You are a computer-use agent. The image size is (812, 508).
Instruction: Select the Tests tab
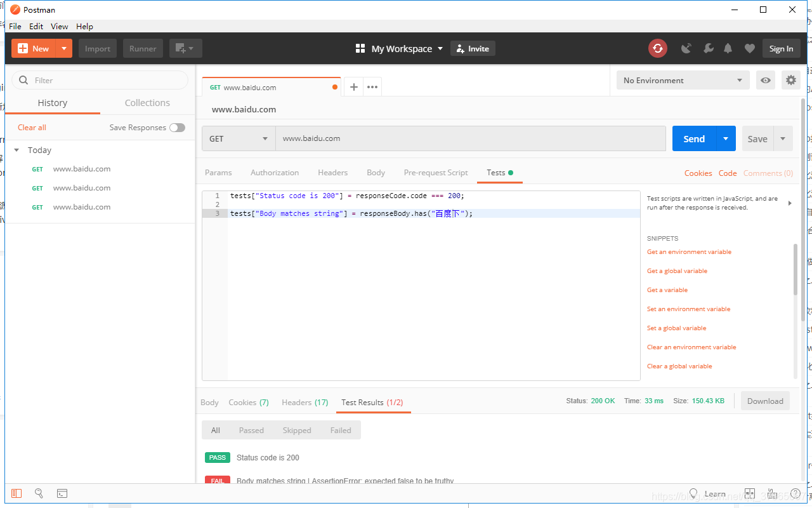[500, 173]
